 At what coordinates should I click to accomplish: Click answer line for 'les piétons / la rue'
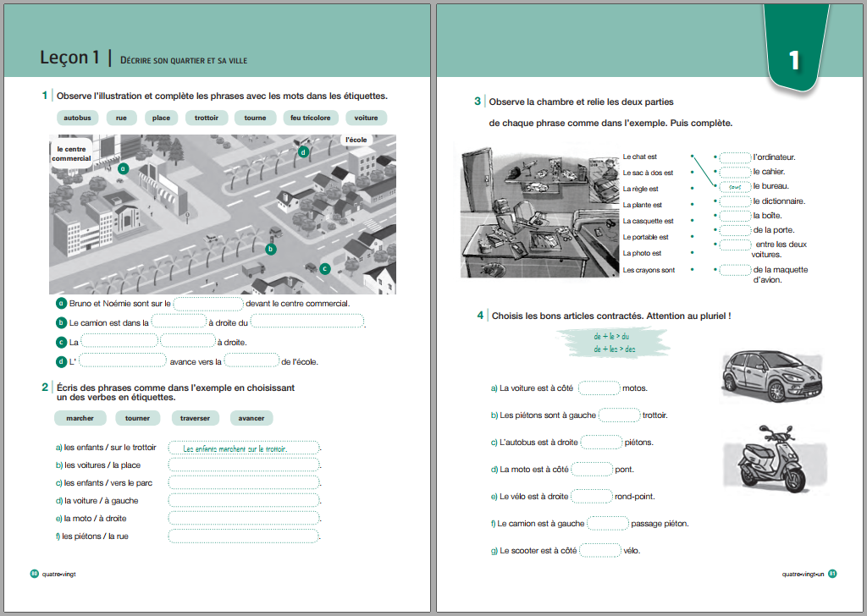(x=243, y=536)
